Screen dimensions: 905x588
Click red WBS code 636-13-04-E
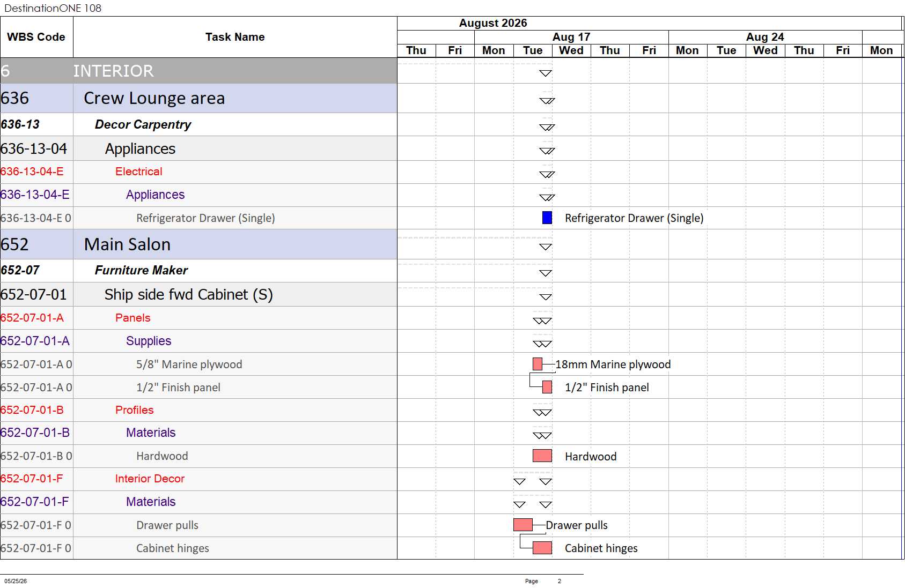(32, 172)
